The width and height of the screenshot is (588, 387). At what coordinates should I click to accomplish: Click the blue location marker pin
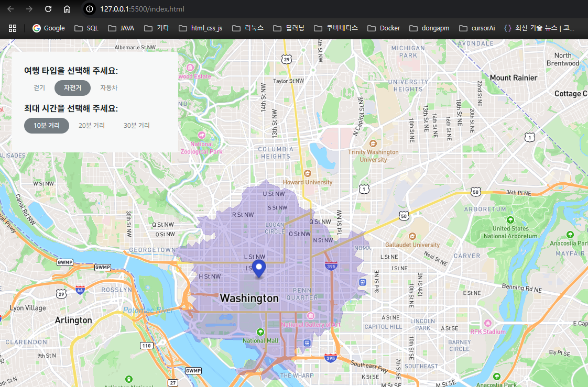click(259, 269)
